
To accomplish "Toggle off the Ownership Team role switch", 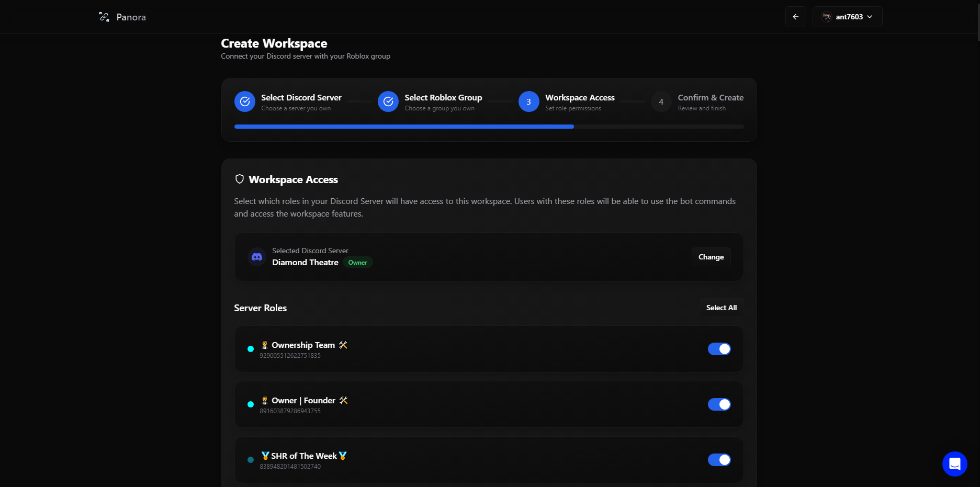I will 719,349.
